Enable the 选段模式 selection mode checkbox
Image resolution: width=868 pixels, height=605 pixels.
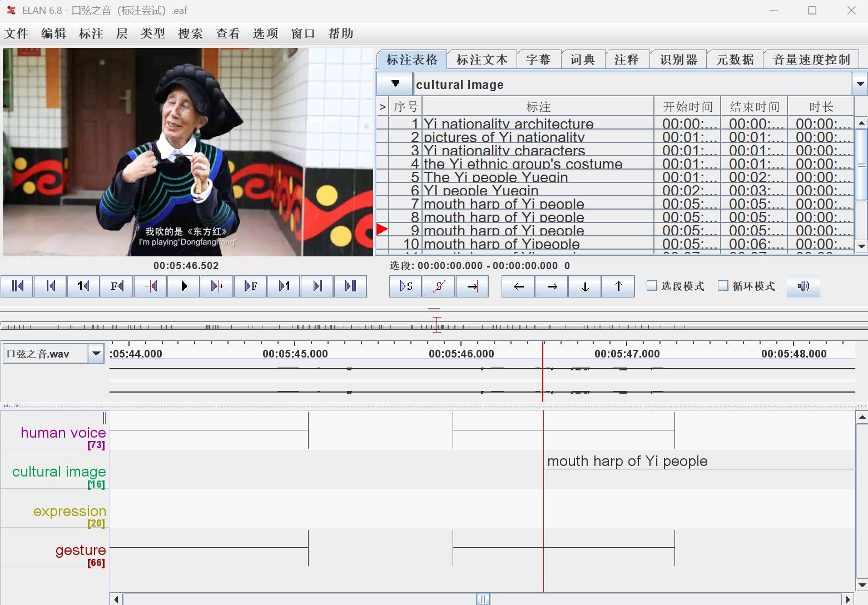[x=652, y=286]
